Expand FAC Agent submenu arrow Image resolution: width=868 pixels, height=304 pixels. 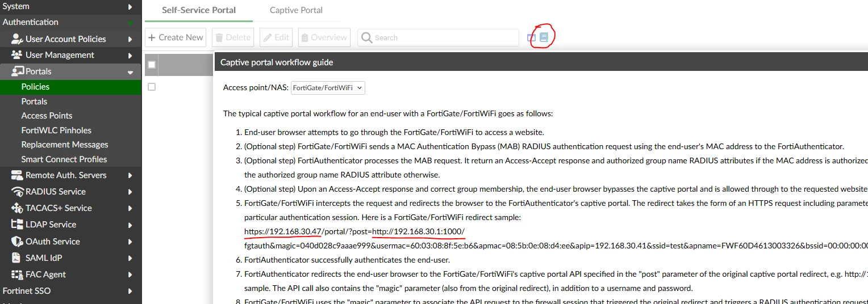130,275
